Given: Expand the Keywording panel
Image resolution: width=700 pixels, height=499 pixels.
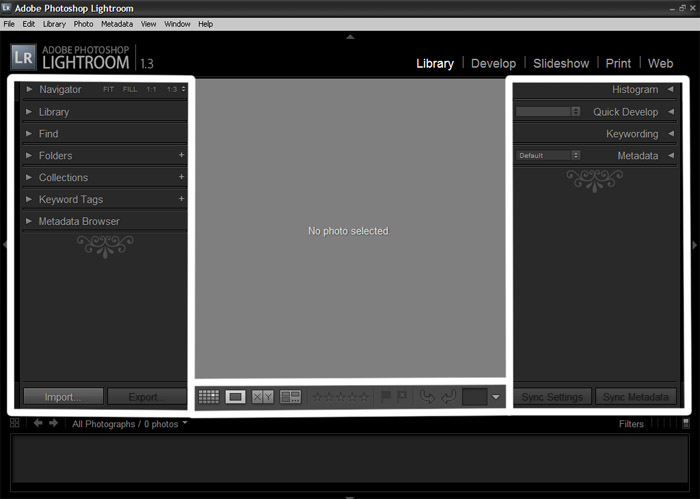Looking at the screenshot, I should coord(671,133).
